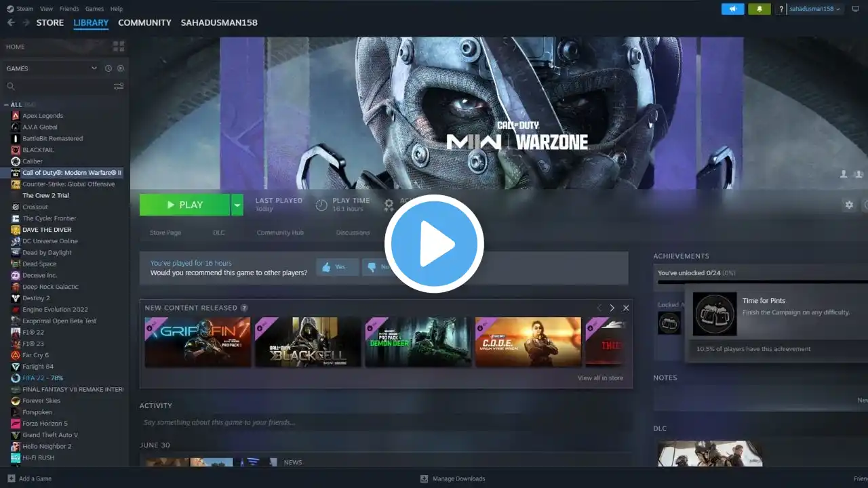
Task: Open the new content help question icon
Action: click(244, 308)
